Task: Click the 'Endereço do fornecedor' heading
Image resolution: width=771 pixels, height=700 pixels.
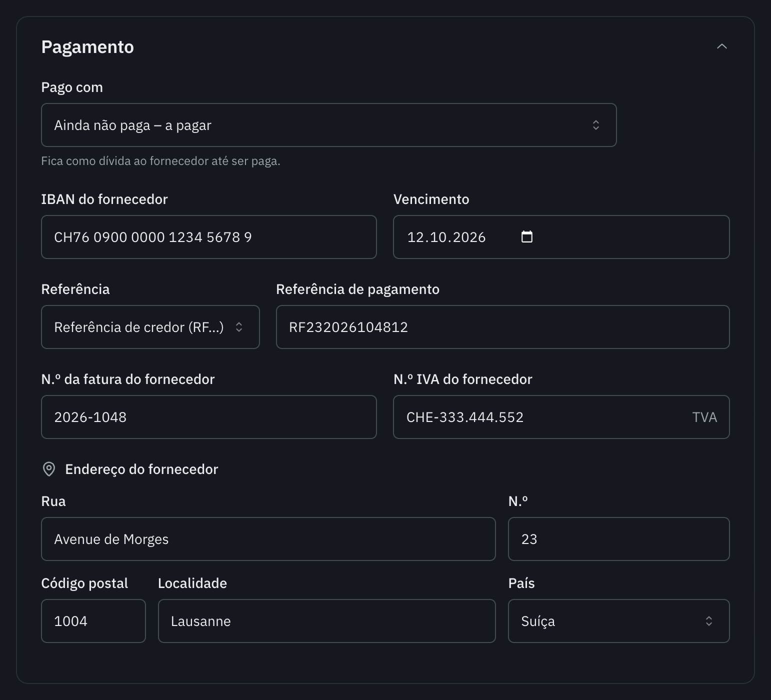Action: pyautogui.click(x=141, y=469)
